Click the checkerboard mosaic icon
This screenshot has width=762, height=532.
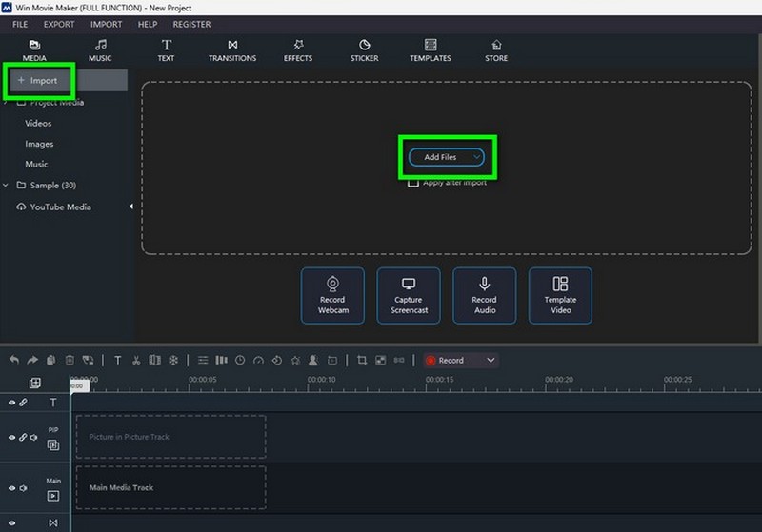click(380, 360)
